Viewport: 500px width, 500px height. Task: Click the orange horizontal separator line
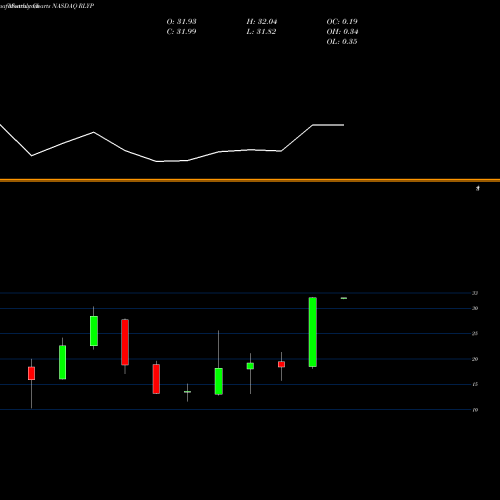point(250,180)
